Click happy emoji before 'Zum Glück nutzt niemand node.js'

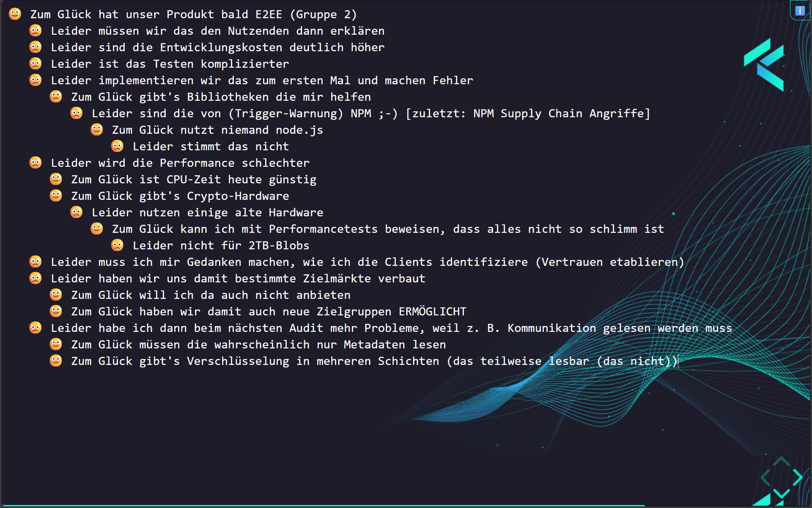[97, 130]
